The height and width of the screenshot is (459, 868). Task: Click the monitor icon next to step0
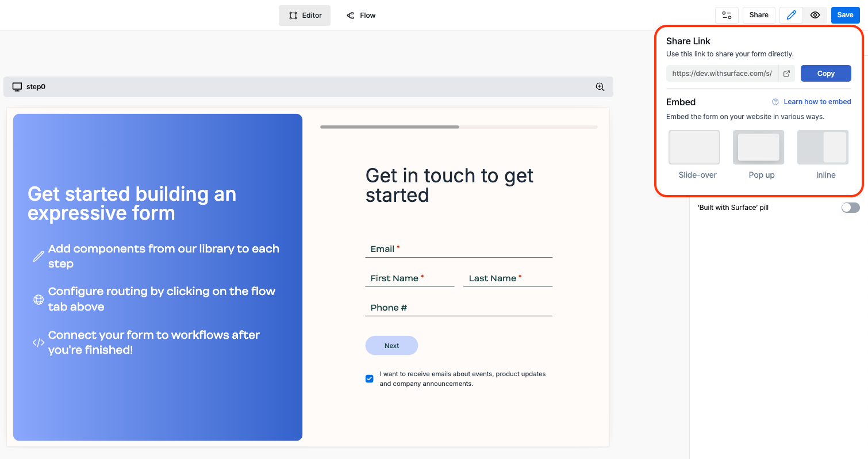(16, 86)
